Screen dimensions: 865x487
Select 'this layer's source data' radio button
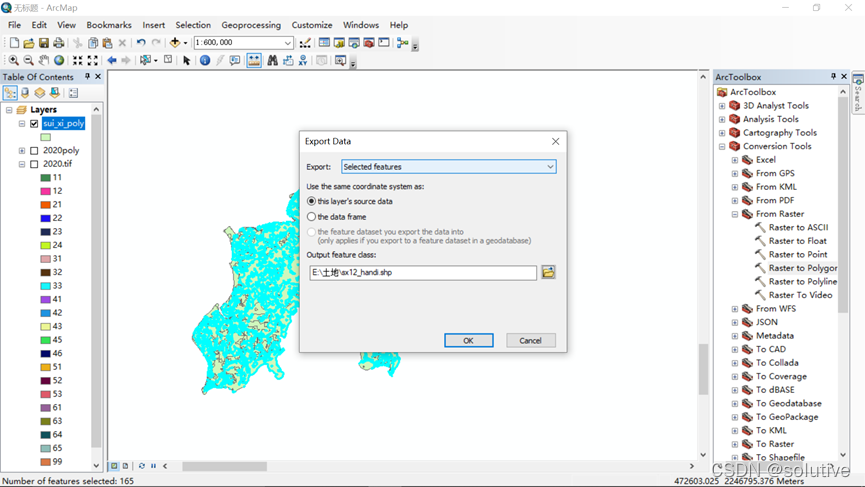[x=312, y=201]
